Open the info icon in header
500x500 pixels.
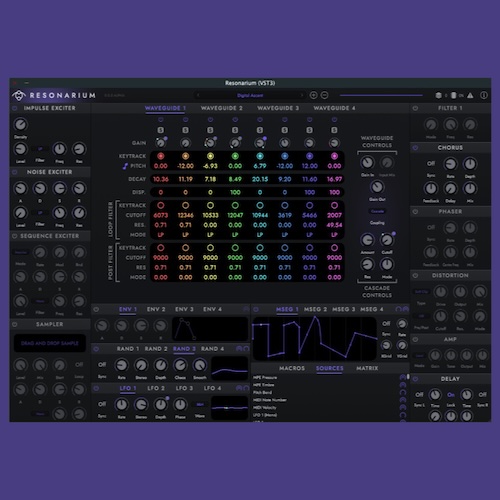484,95
